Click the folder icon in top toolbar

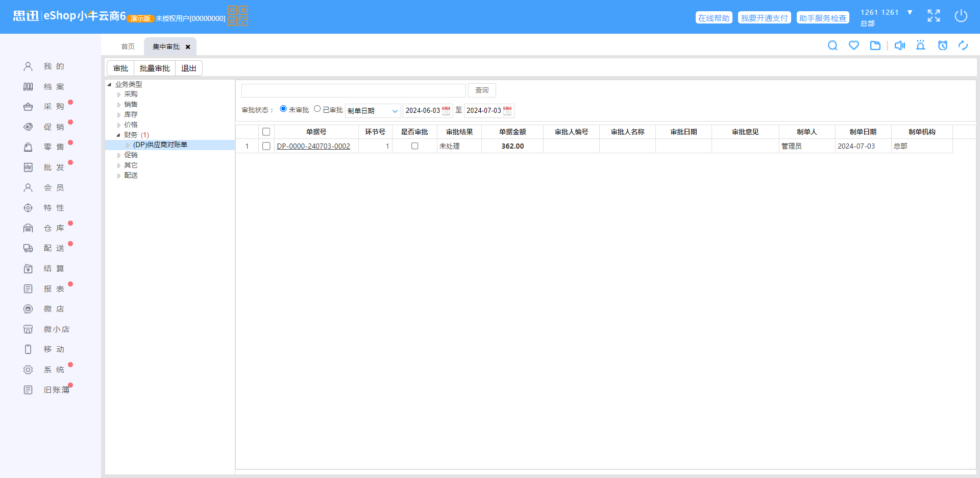tap(875, 45)
